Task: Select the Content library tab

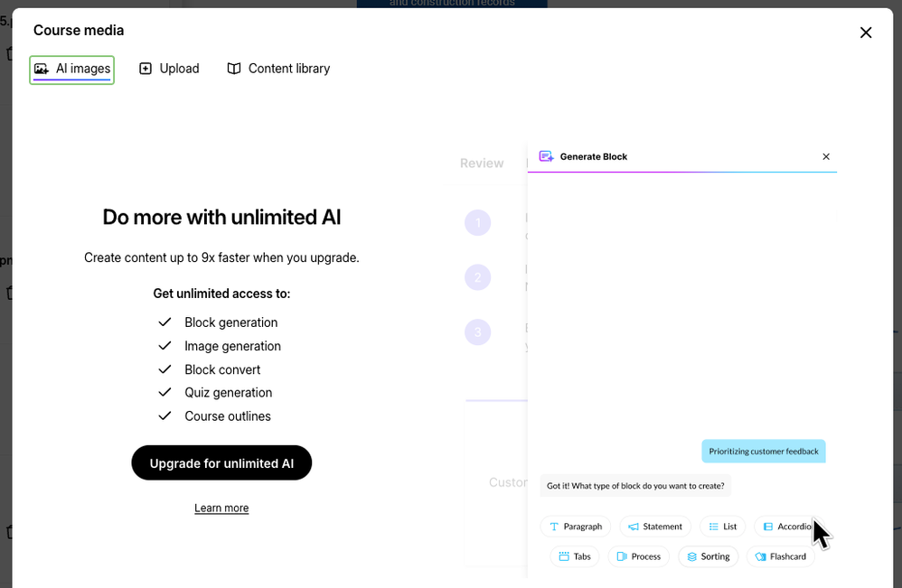Action: tap(278, 69)
